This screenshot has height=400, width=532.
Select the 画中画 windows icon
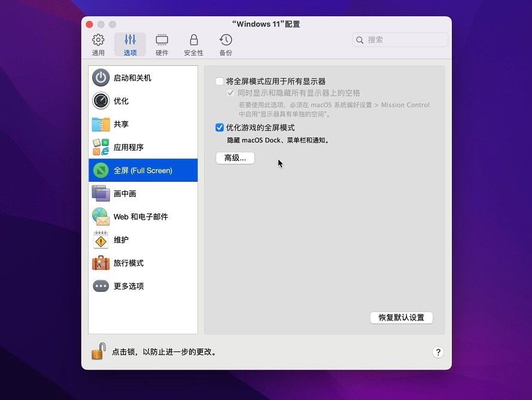(101, 194)
